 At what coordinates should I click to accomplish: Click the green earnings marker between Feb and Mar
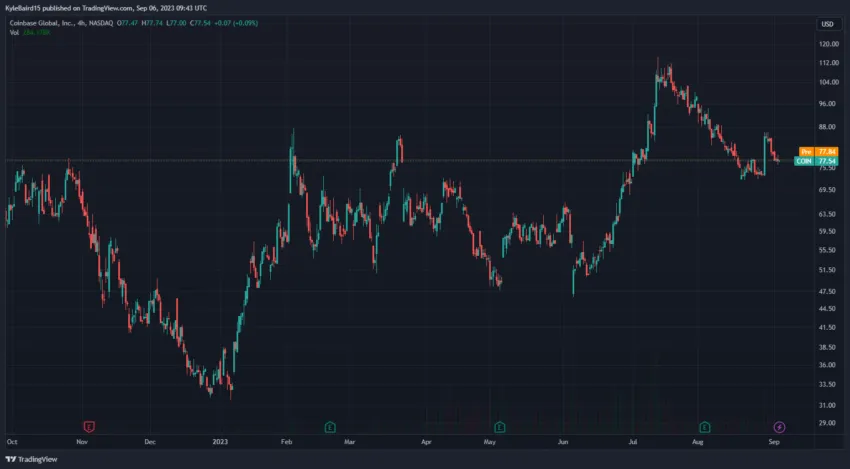pyautogui.click(x=330, y=427)
